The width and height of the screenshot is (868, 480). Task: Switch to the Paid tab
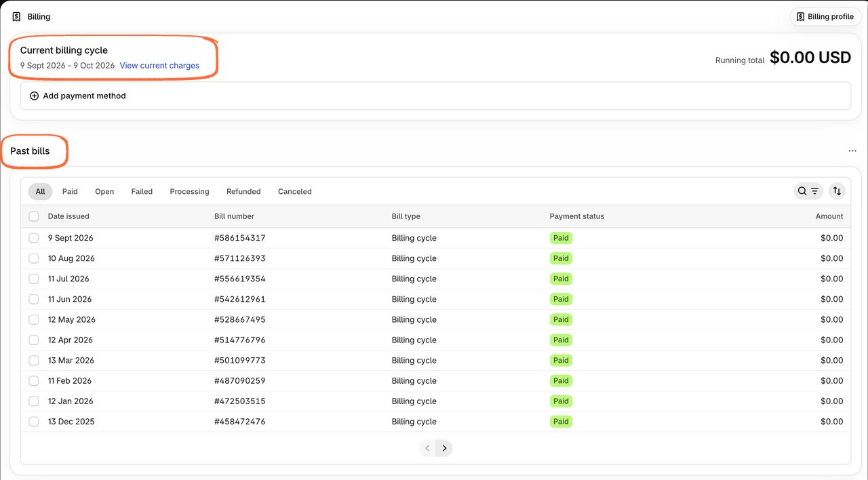pos(70,191)
